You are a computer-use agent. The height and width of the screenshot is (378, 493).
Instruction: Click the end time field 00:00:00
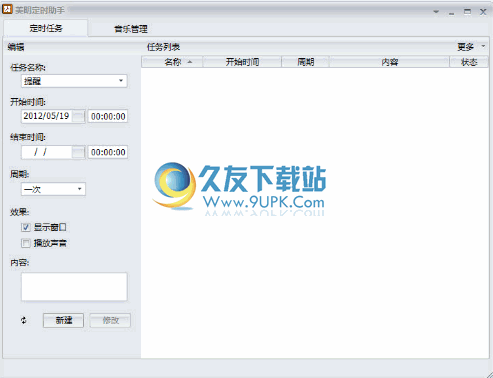(x=108, y=152)
